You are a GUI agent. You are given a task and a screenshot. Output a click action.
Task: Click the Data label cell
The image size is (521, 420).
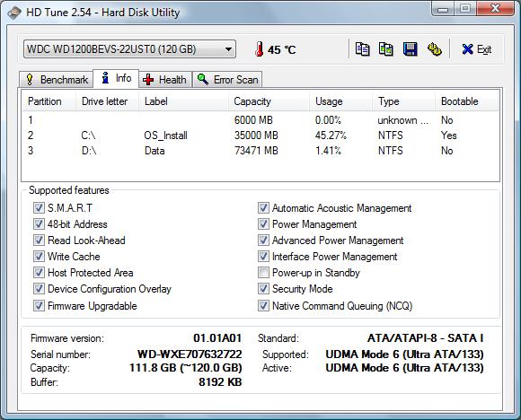point(155,151)
